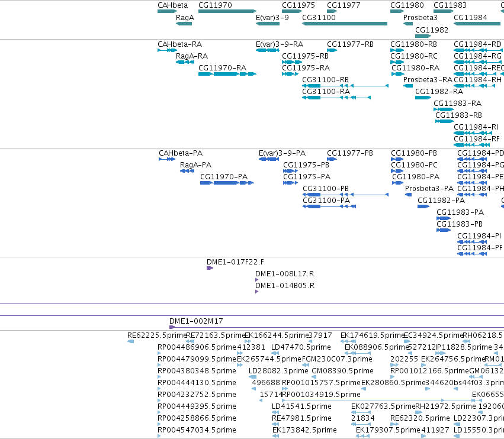Open the DME1-014B05.R feature label

pyautogui.click(x=285, y=286)
